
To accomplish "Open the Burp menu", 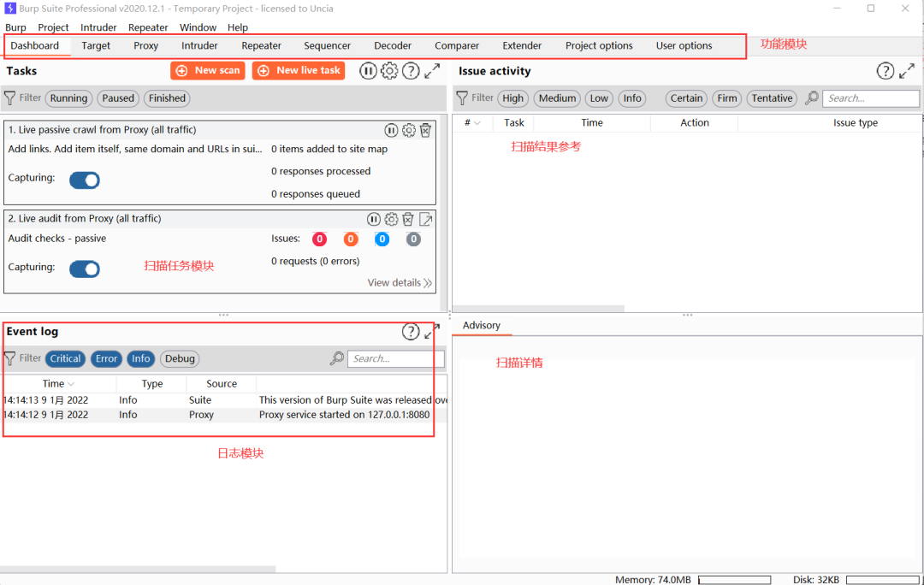I will point(15,27).
